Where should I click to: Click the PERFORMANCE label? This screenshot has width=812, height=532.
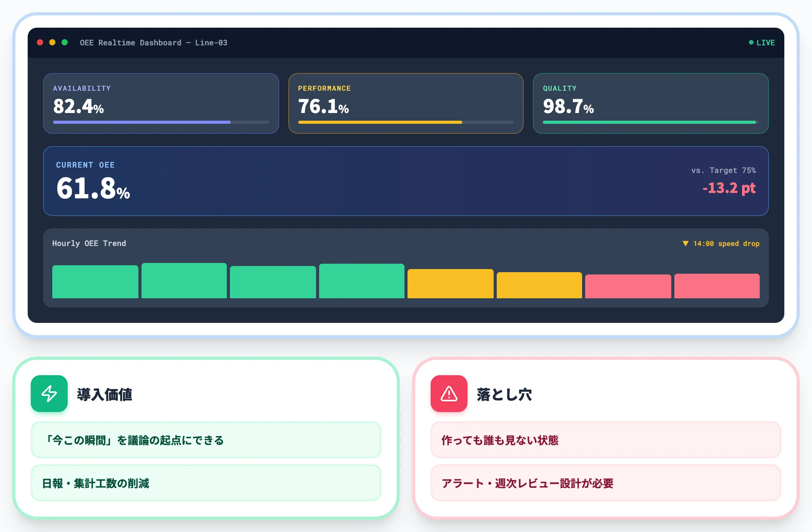click(324, 88)
